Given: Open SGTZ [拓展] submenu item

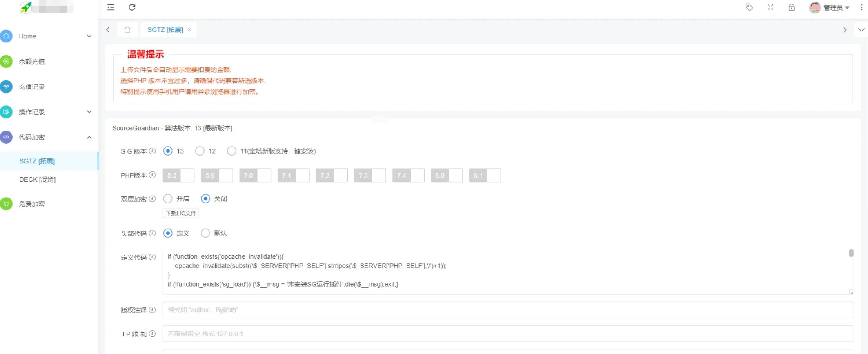Looking at the screenshot, I should coord(49,161).
